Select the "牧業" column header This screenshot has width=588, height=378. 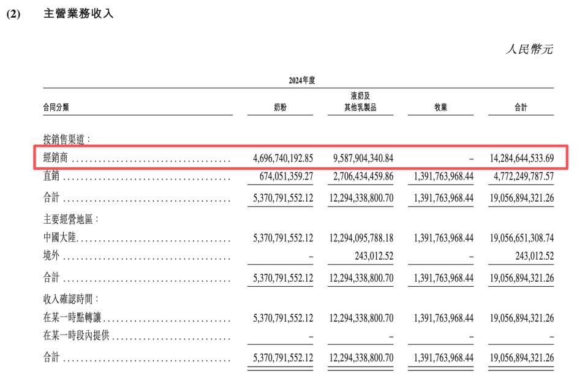coord(440,107)
